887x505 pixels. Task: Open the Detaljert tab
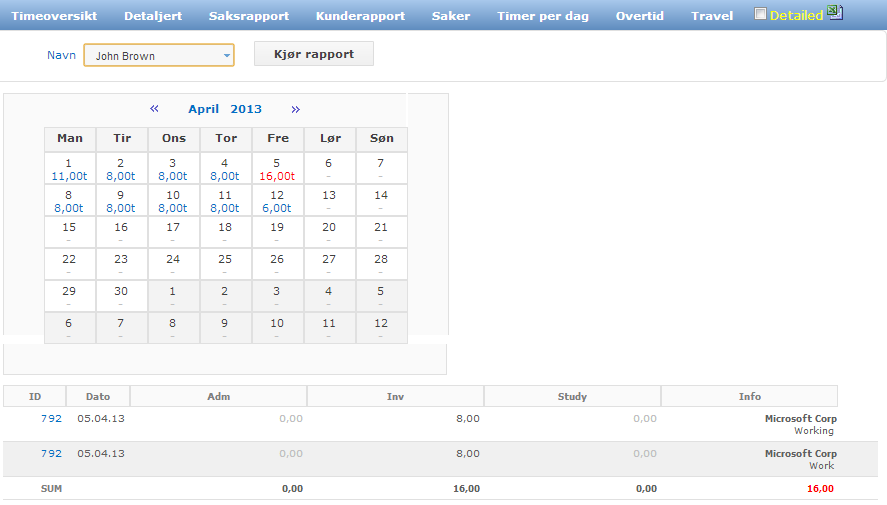coord(153,16)
